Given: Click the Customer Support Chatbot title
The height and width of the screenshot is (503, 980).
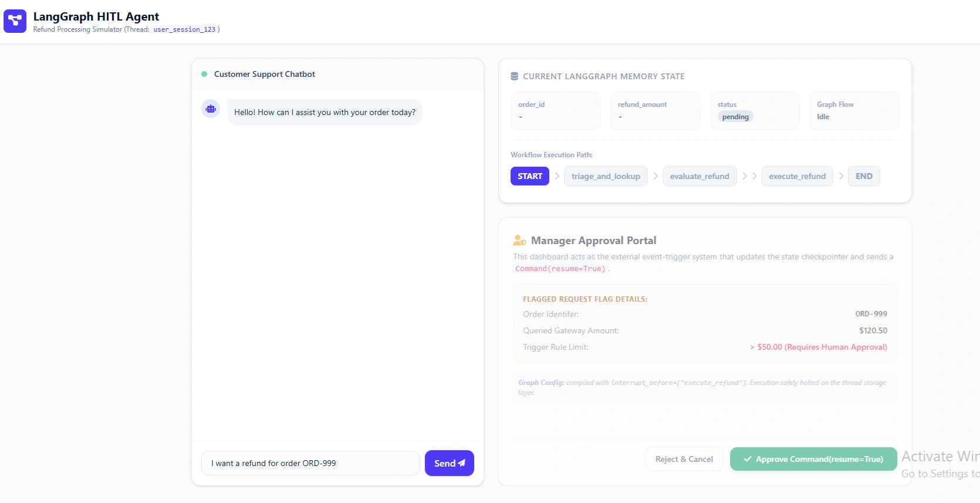Looking at the screenshot, I should point(265,74).
